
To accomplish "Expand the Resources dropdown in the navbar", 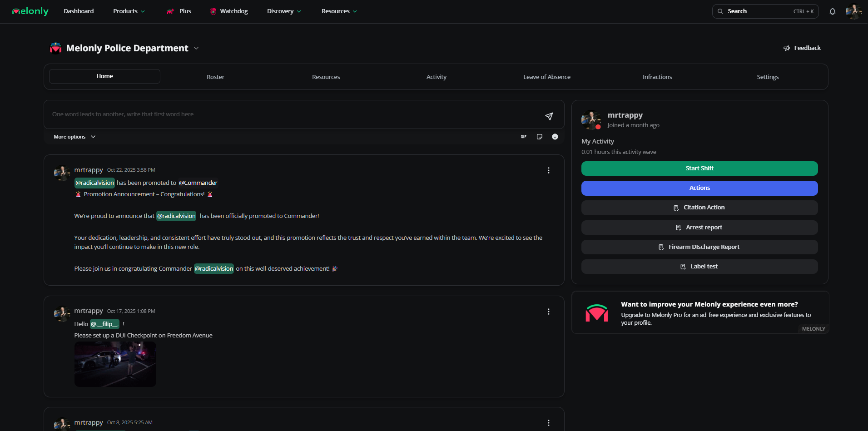I will click(x=338, y=11).
